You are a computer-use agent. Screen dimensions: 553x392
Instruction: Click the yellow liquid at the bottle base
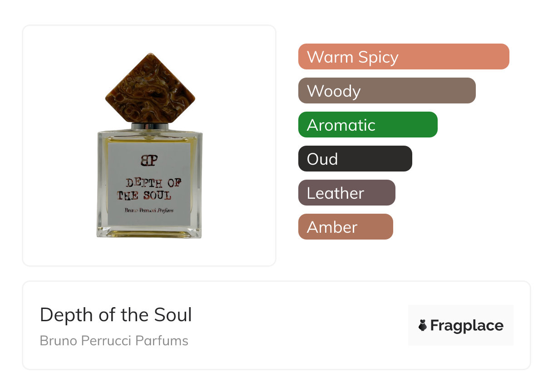(x=149, y=233)
